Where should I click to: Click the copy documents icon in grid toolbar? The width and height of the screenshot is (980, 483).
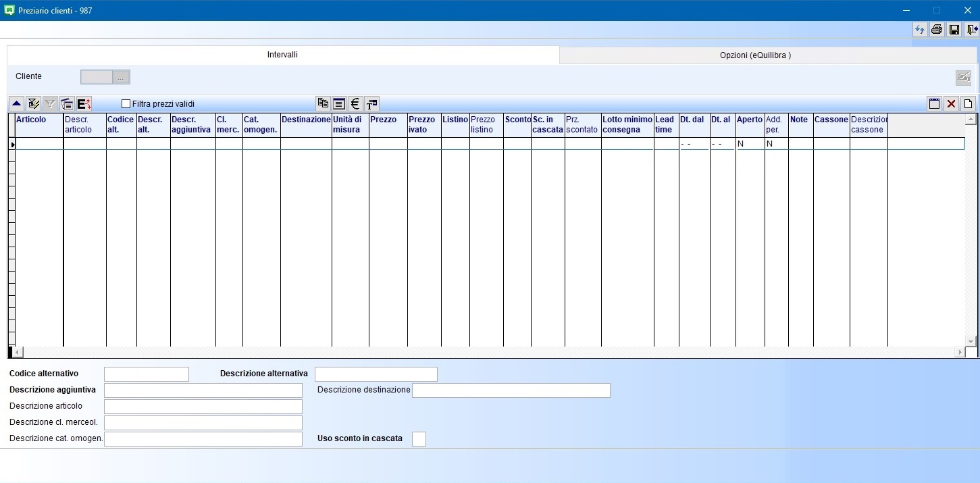(323, 104)
